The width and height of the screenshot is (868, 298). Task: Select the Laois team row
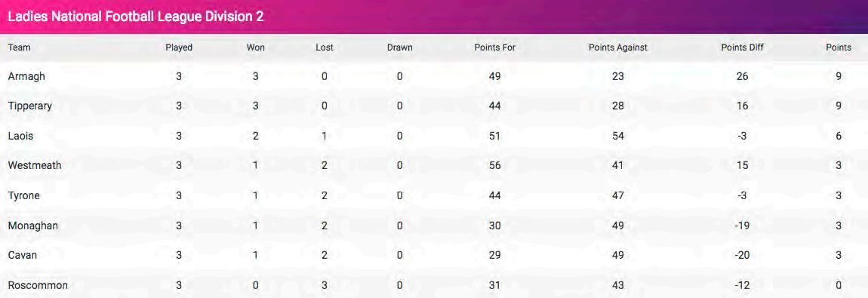(434, 136)
